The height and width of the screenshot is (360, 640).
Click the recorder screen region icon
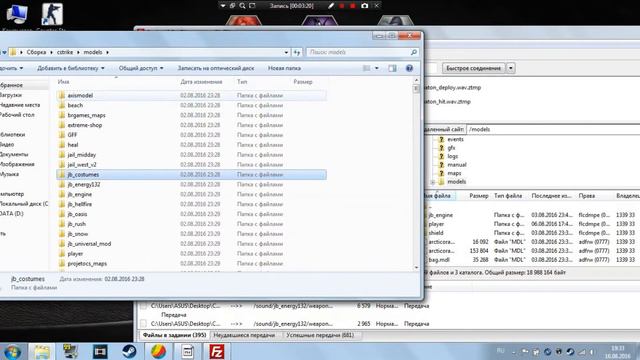(252, 6)
